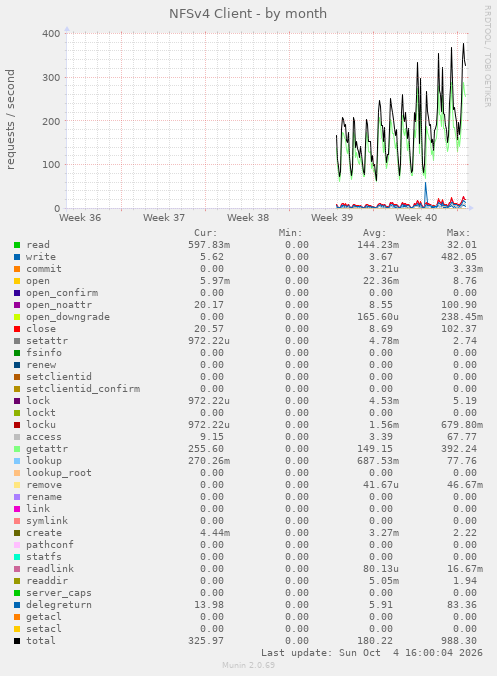
Task: Select the Week 37 axis label
Action: [x=164, y=218]
